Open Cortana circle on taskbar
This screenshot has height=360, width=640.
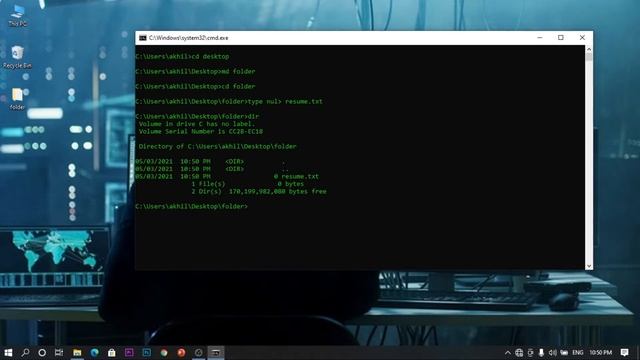[42, 352]
